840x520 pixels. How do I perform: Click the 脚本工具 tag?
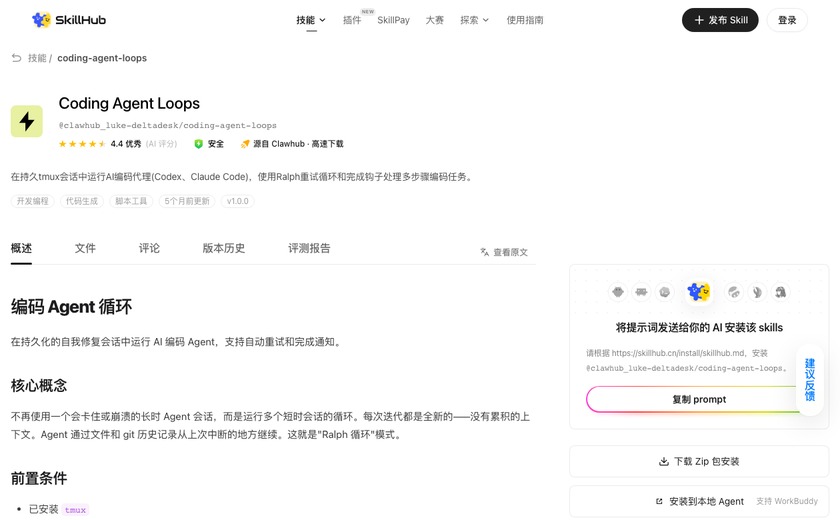[x=131, y=201]
